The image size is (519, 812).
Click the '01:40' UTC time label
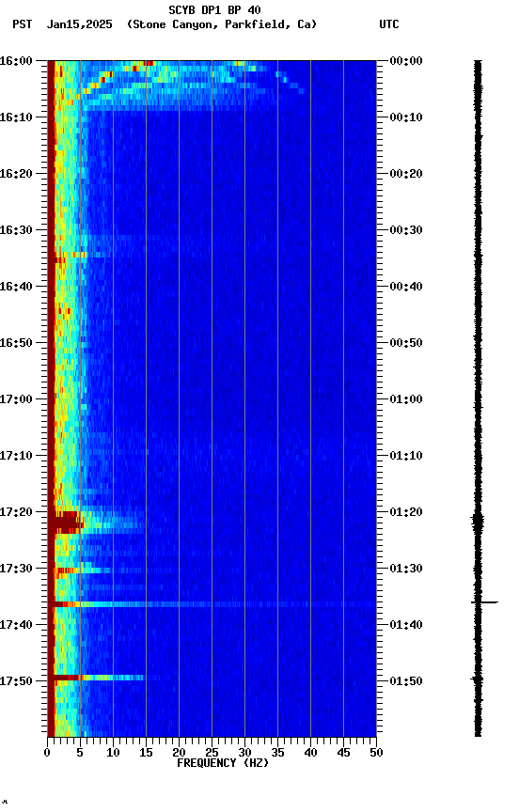406,625
